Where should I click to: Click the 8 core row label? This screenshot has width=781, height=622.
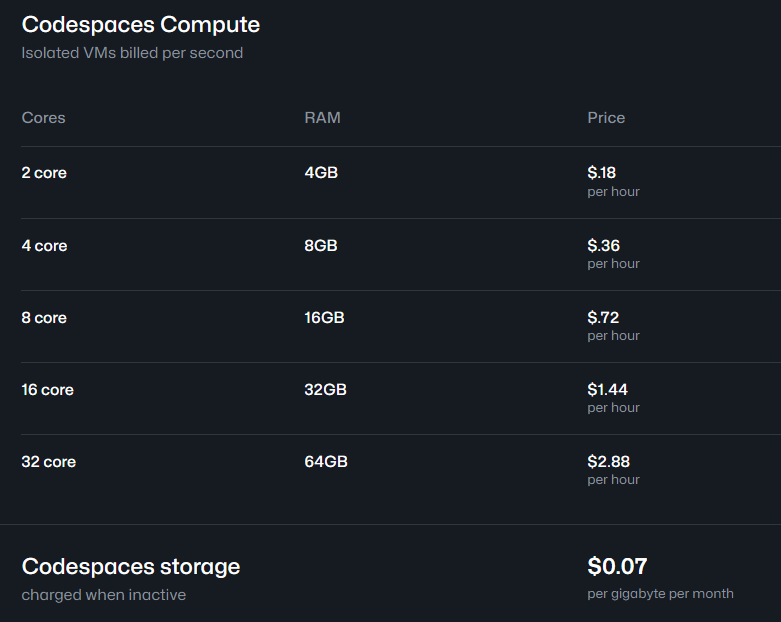(44, 318)
